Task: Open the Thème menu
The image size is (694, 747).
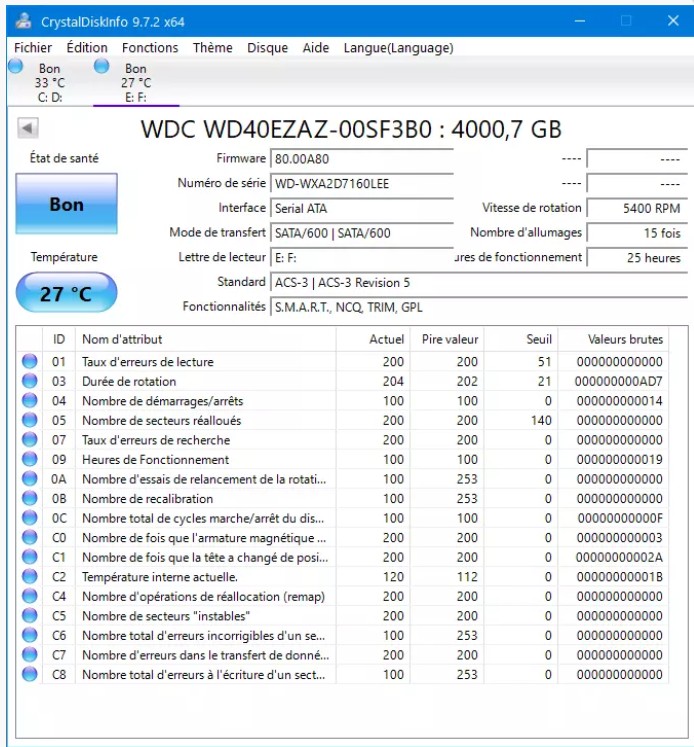Action: 212,48
